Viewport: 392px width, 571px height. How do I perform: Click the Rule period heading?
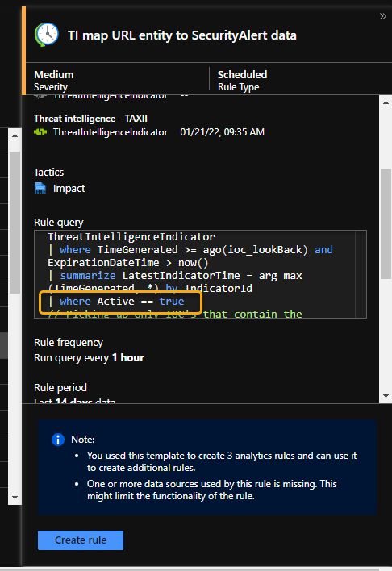pyautogui.click(x=60, y=388)
